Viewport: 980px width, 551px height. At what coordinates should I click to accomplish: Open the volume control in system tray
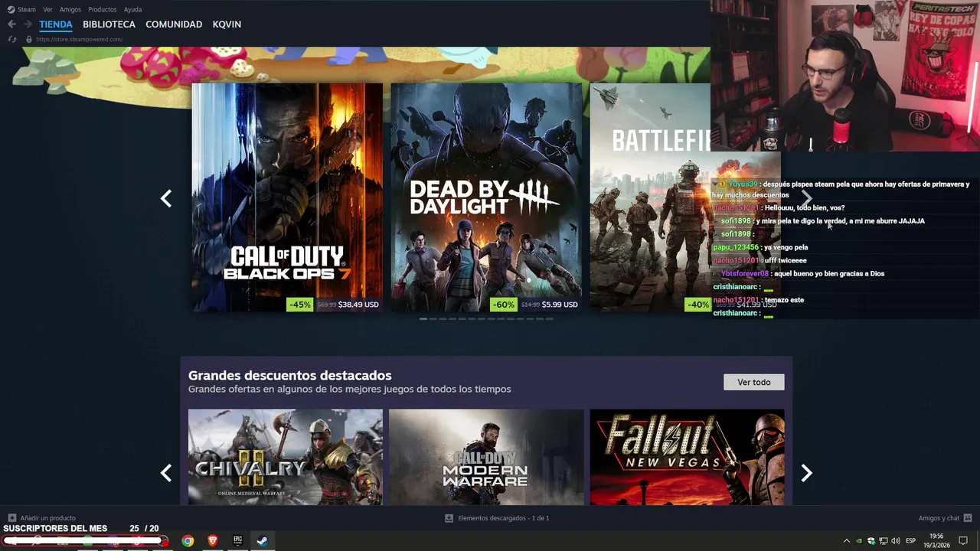895,541
